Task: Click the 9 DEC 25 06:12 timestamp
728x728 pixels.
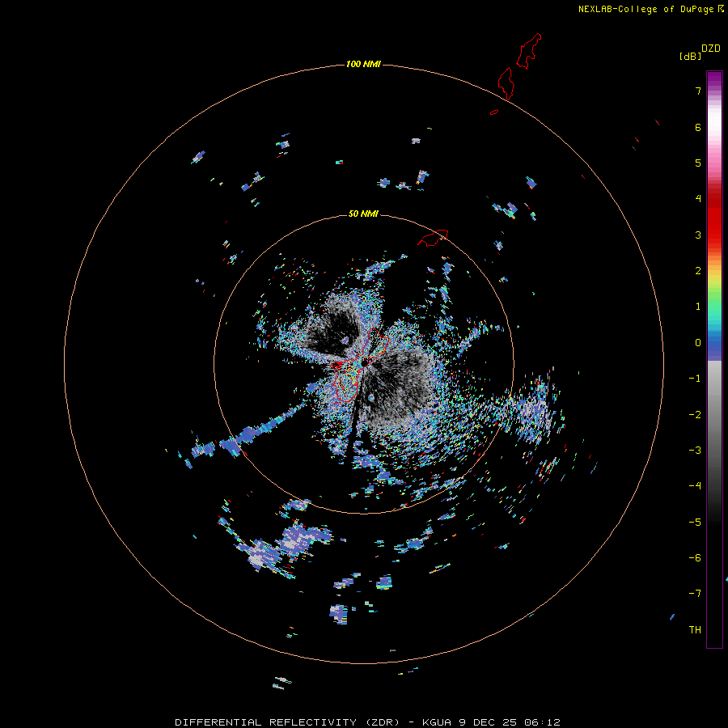Action: (x=510, y=722)
